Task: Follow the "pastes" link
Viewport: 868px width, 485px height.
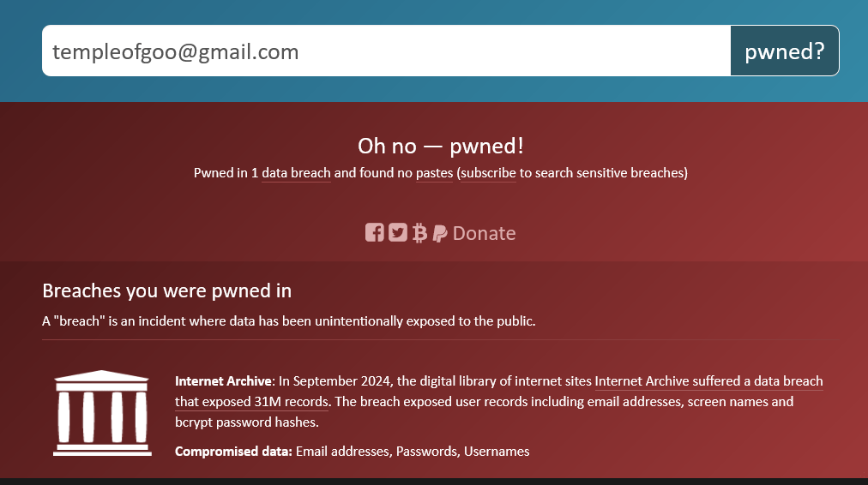Action: (x=434, y=173)
